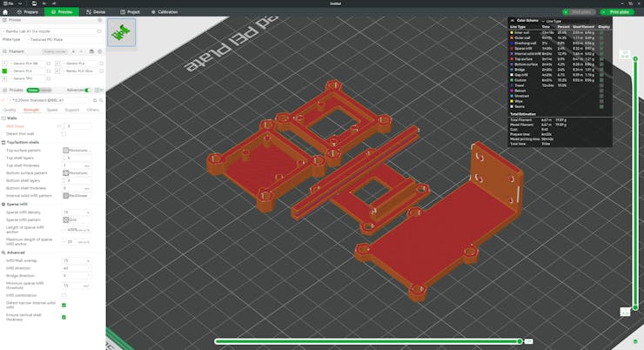Image resolution: width=644 pixels, height=350 pixels.
Task: Open the Quality settings tab
Action: point(10,110)
